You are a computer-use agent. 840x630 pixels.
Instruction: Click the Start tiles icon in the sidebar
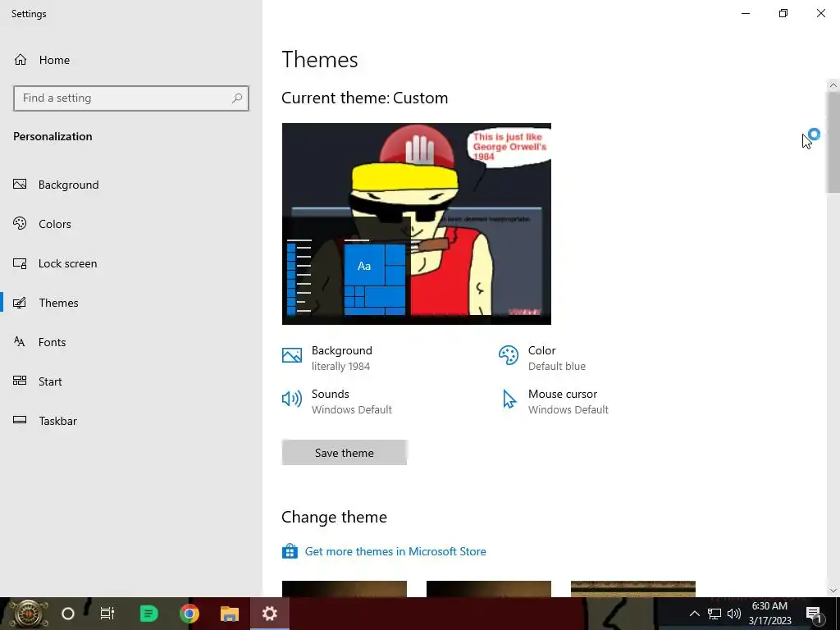click(20, 381)
